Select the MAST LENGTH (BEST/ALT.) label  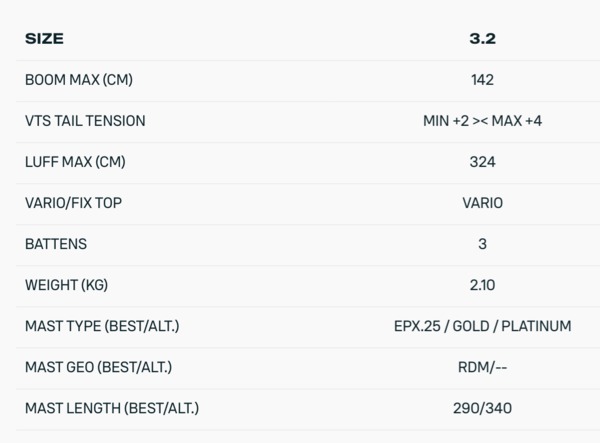click(x=111, y=408)
